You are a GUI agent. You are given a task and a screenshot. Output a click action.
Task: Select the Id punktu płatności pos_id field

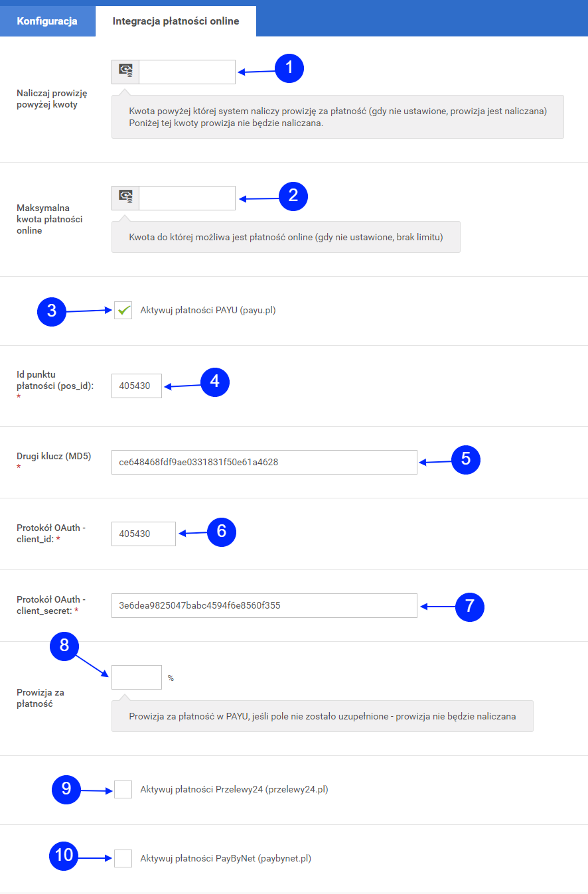pyautogui.click(x=137, y=386)
